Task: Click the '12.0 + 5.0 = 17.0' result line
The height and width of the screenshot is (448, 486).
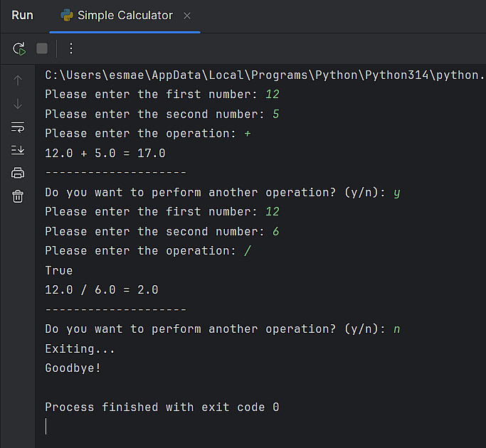Action: tap(105, 153)
